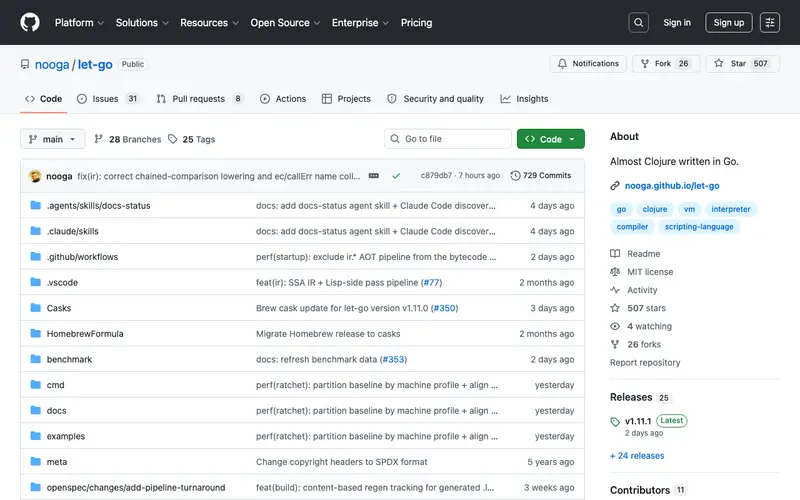View the 729 Commits history
The image size is (800, 500).
click(541, 176)
